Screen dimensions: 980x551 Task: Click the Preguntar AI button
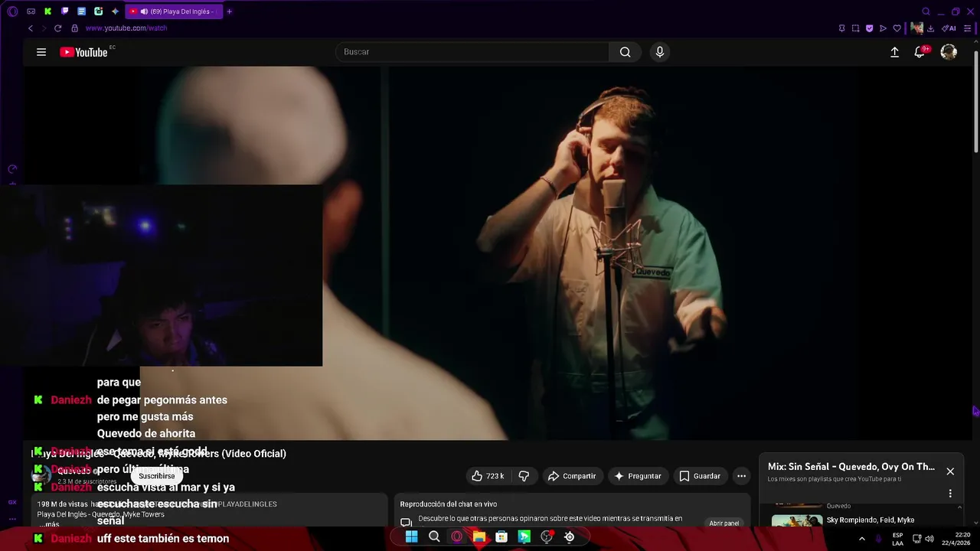[x=637, y=476]
